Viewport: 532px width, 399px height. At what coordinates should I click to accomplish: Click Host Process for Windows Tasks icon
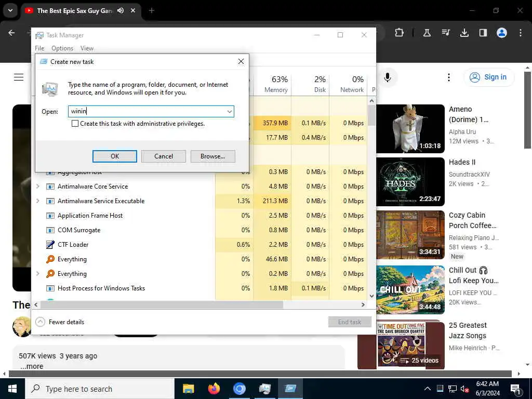coord(50,288)
